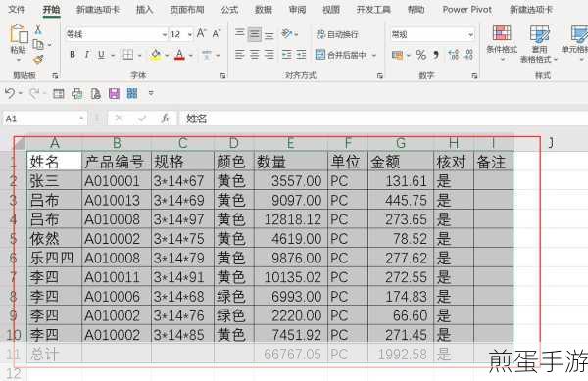Set bottom vertical alignment
Viewport: 588px width, 381px height.
point(269,35)
